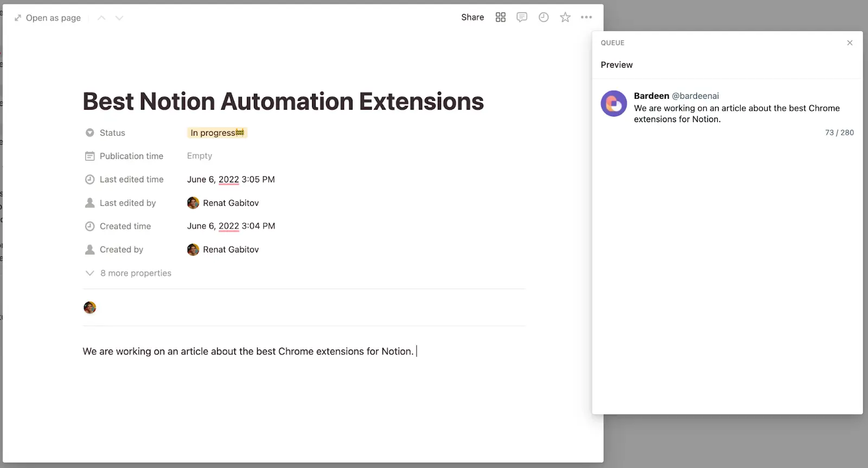Close the Queue preview panel
This screenshot has height=468, width=868.
click(x=850, y=43)
